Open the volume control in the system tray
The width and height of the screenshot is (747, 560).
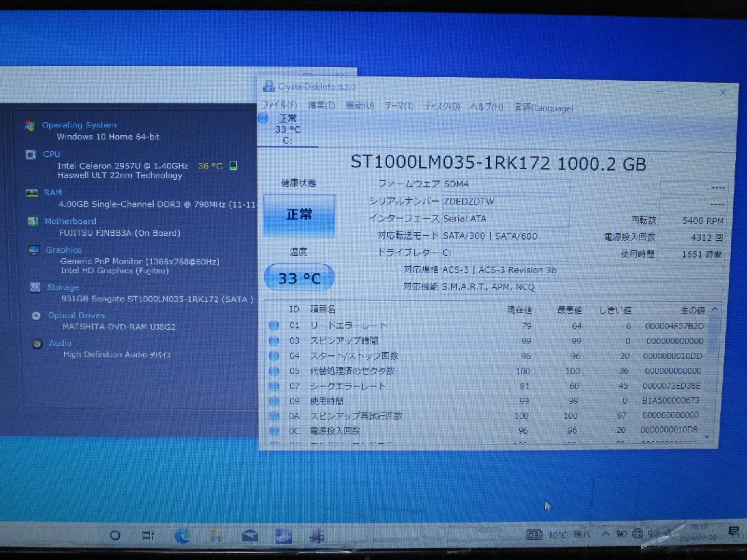click(x=652, y=534)
